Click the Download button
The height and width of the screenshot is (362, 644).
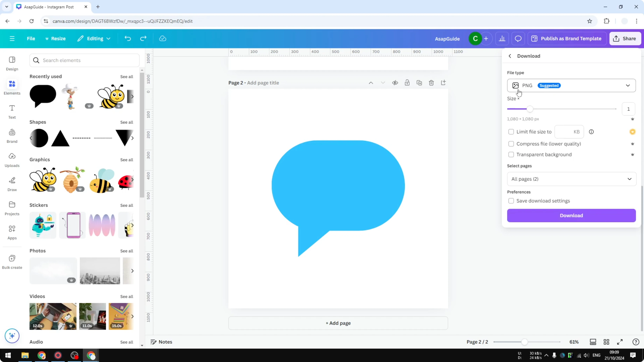pos(571,215)
